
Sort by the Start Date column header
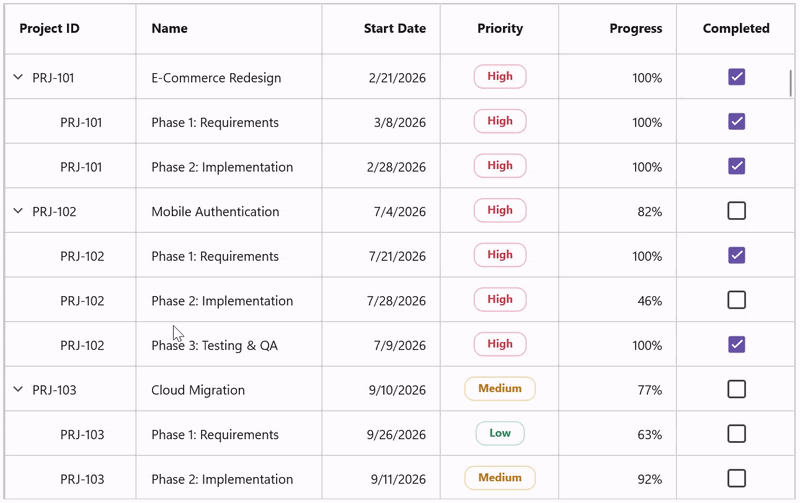click(x=394, y=29)
